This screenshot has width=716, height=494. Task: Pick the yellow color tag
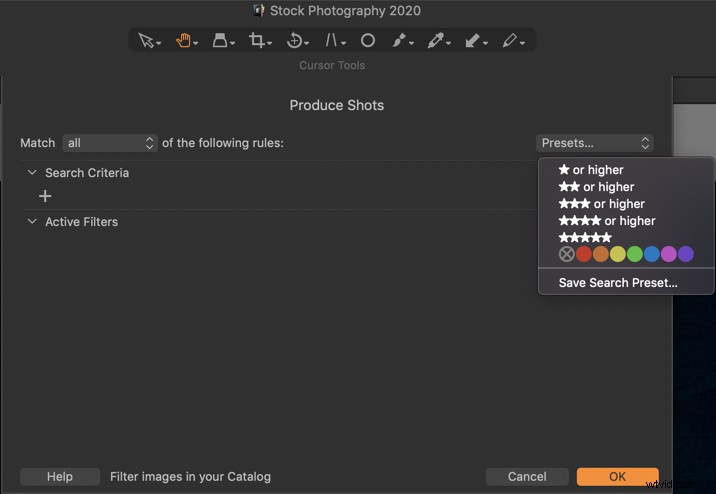tap(617, 254)
